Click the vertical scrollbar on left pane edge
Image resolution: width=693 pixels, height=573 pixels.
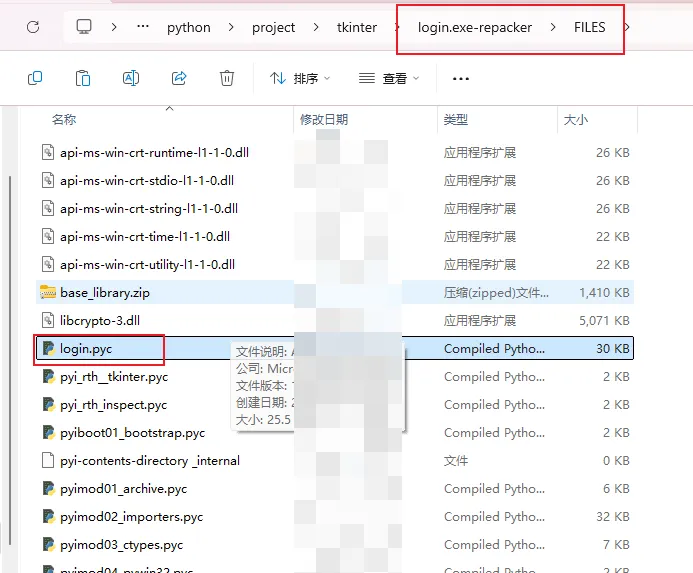10,360
